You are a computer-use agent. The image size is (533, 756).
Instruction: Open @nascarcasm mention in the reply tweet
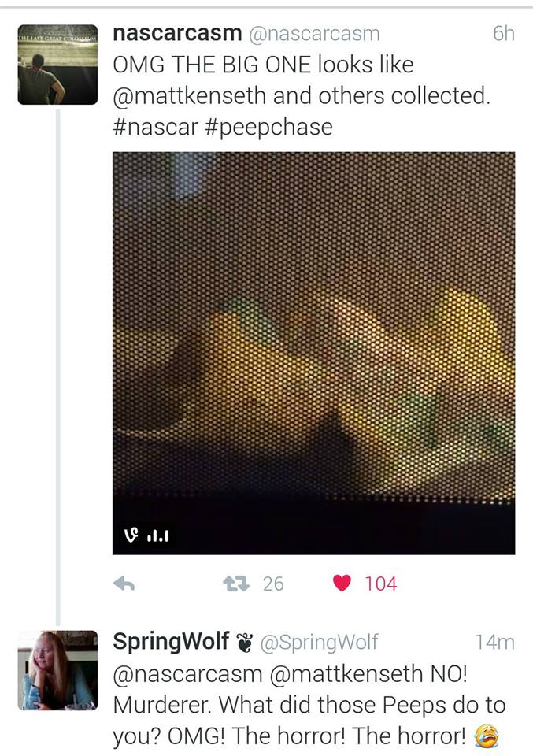(x=188, y=673)
